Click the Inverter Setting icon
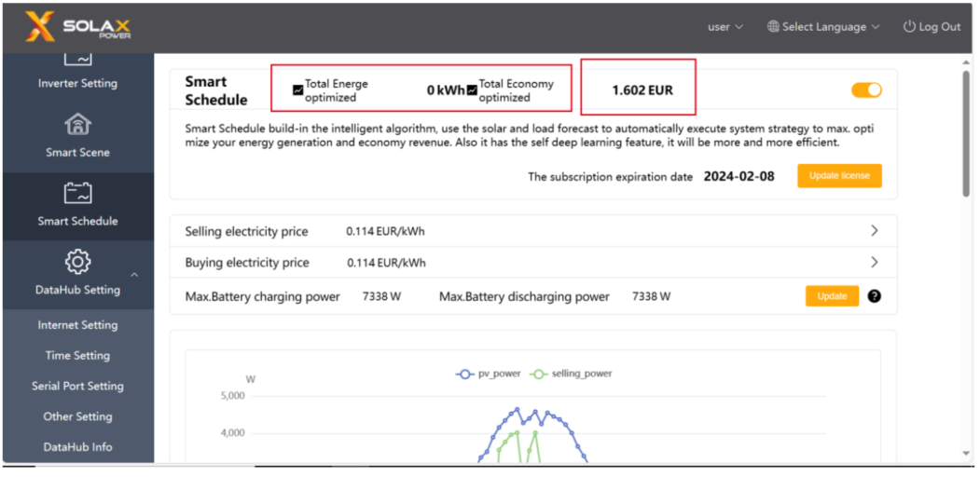The width and height of the screenshot is (980, 477). pos(77,60)
